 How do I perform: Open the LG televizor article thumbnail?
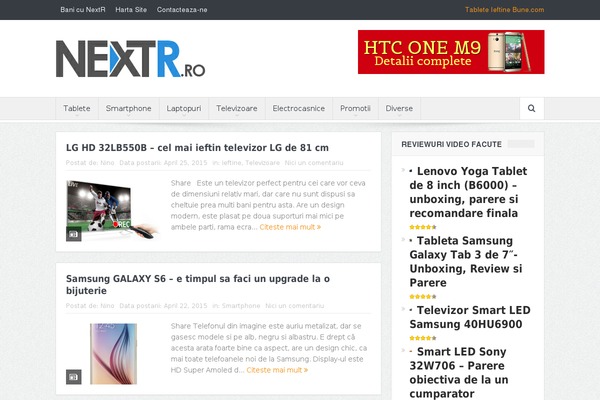click(x=112, y=210)
